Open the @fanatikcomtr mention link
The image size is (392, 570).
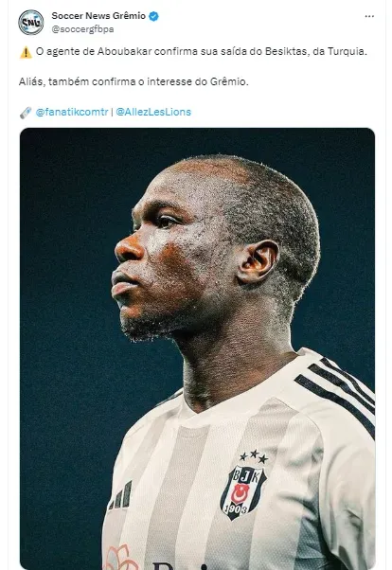(x=72, y=112)
